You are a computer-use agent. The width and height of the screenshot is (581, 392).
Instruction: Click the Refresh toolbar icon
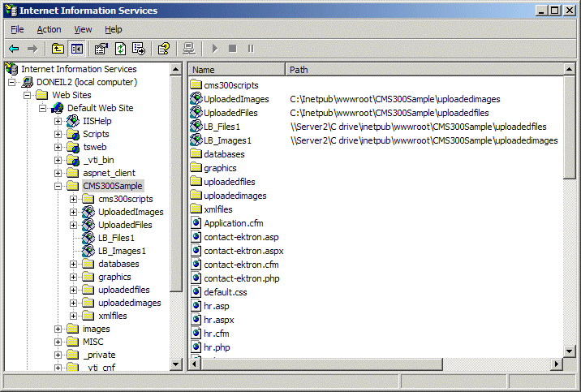119,49
